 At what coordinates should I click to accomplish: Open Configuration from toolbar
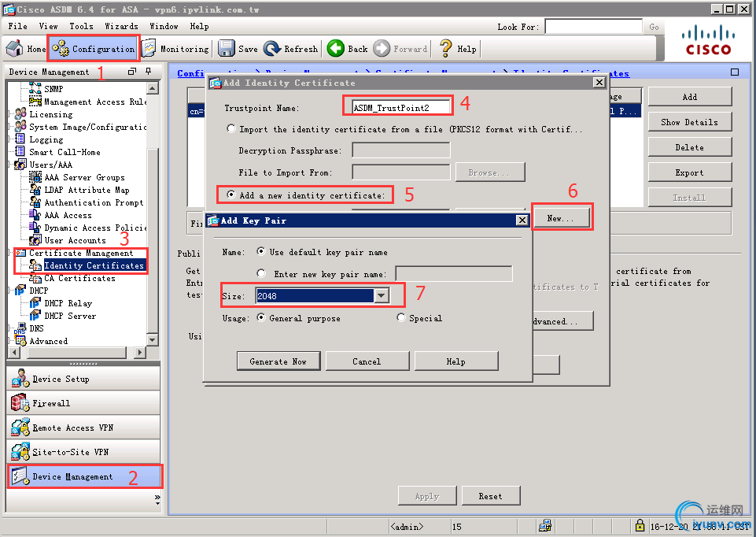(x=94, y=49)
